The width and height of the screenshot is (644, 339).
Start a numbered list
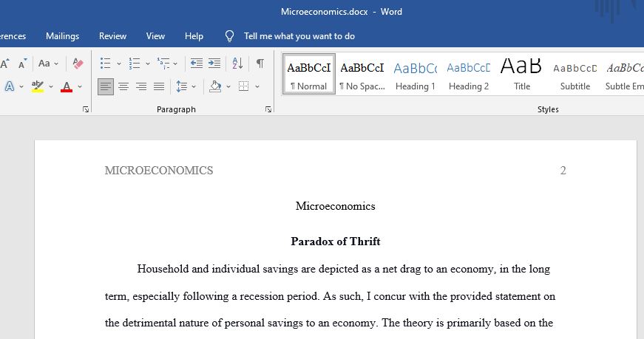point(135,64)
